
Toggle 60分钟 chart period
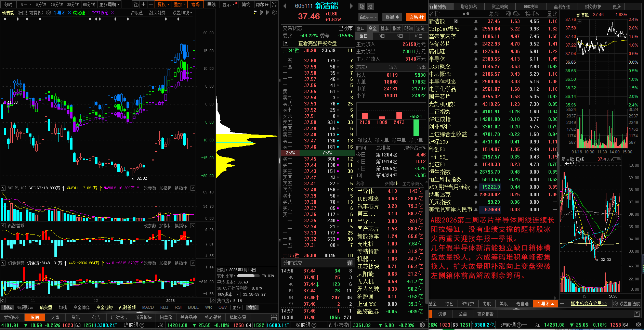89,4
